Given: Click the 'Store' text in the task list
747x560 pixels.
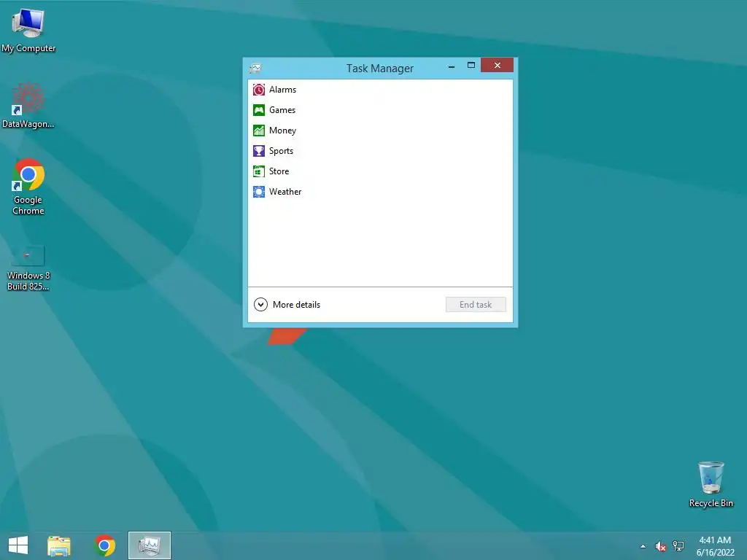Looking at the screenshot, I should 279,171.
